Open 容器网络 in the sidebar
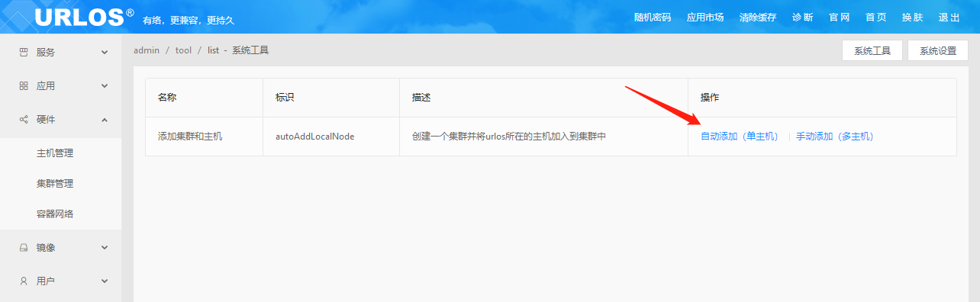980x302 pixels. click(55, 214)
